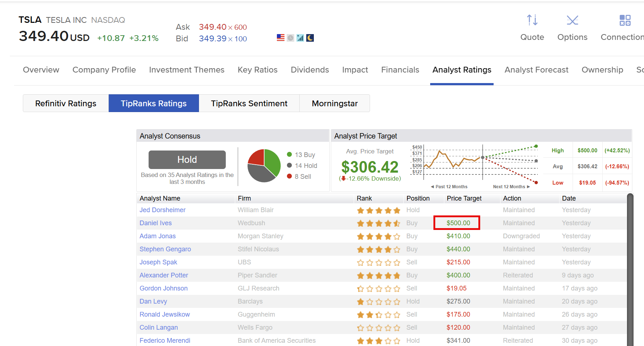Click the gray Hold consensus badge
This screenshot has width=644, height=346.
[x=187, y=160]
